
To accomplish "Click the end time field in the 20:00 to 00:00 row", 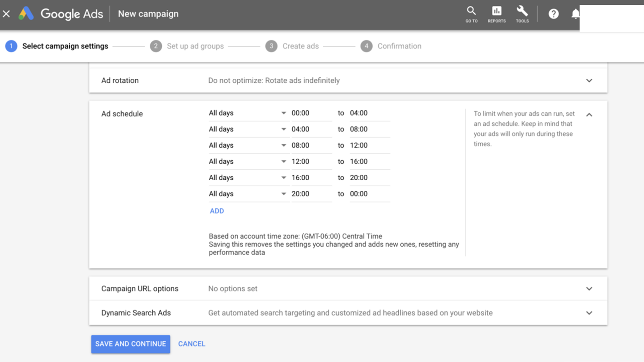I will [x=370, y=194].
